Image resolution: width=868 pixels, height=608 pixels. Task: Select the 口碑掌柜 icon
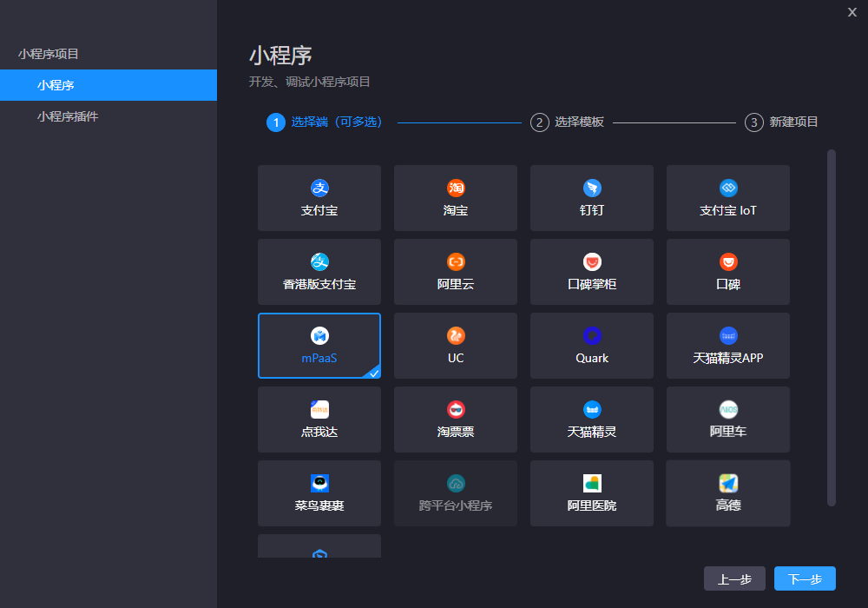click(x=592, y=262)
